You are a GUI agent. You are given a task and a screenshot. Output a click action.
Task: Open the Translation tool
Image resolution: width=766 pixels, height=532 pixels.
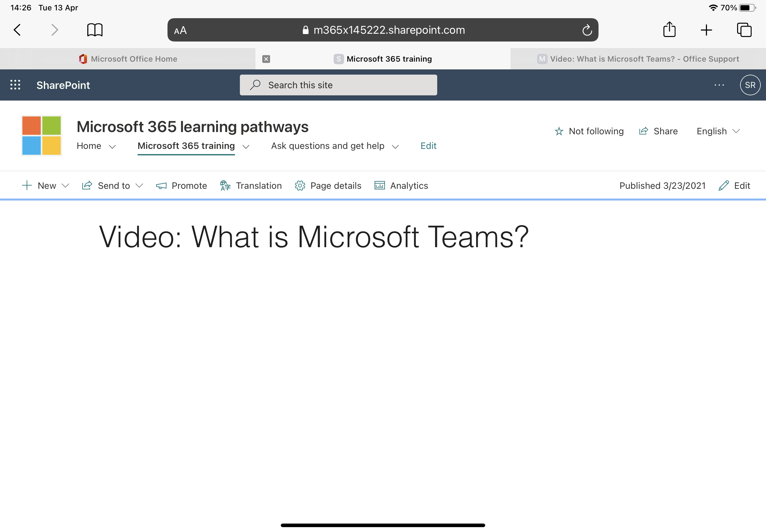(x=251, y=186)
